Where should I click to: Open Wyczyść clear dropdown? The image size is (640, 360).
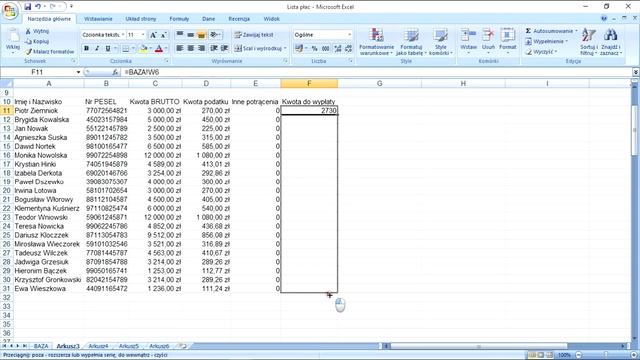[541, 52]
